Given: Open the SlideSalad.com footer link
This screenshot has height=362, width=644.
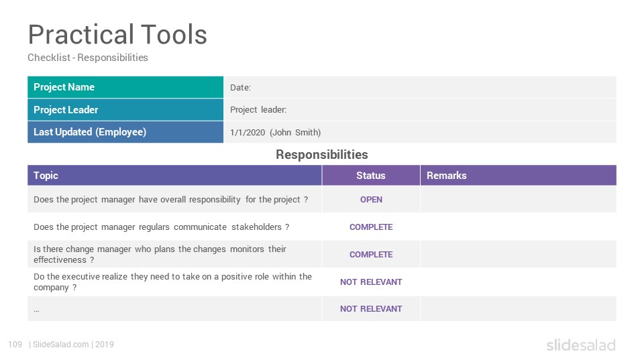Looking at the screenshot, I should click(x=61, y=345).
